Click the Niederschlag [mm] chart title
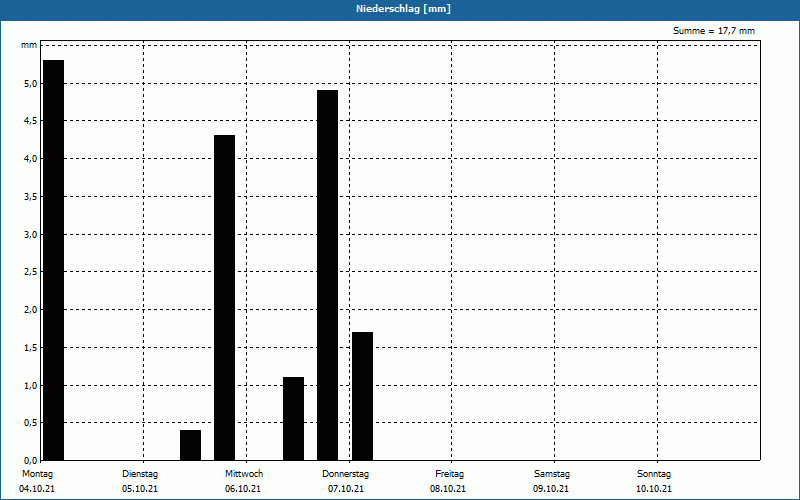Image resolution: width=800 pixels, height=500 pixels. coord(403,9)
